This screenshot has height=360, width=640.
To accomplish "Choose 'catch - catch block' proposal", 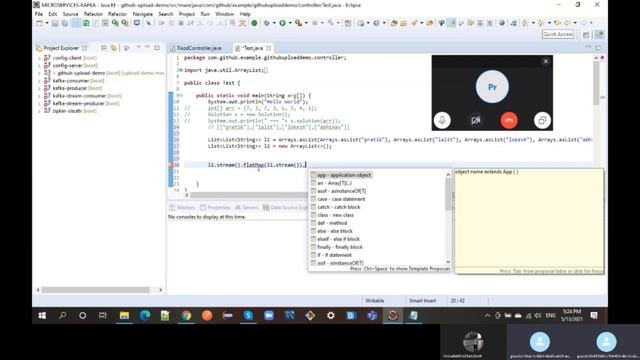I will coord(339,207).
